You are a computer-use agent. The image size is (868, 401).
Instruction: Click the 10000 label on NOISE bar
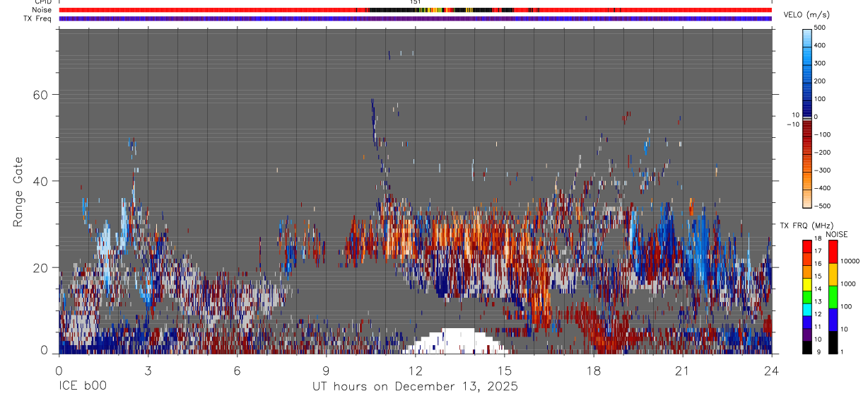pyautogui.click(x=849, y=261)
